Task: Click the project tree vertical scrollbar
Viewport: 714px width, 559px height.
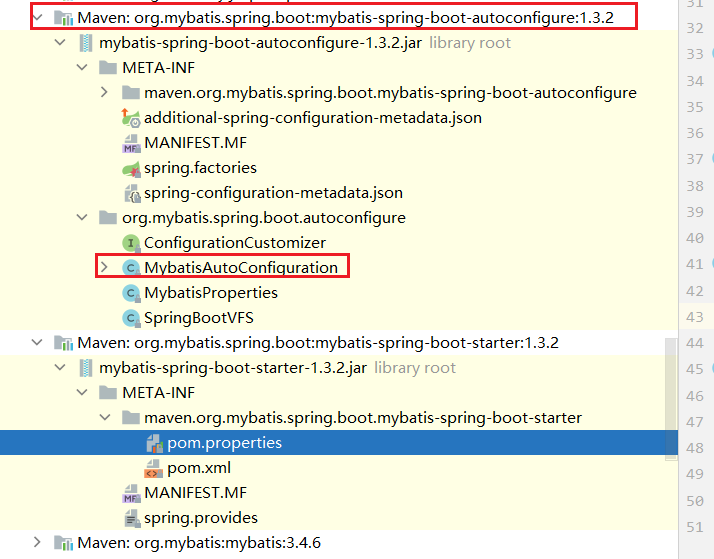Action: pyautogui.click(x=671, y=399)
